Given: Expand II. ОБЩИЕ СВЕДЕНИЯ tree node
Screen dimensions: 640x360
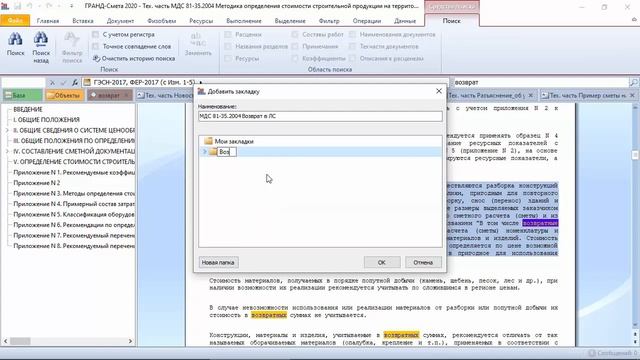Looking at the screenshot, I should pos(7,130).
